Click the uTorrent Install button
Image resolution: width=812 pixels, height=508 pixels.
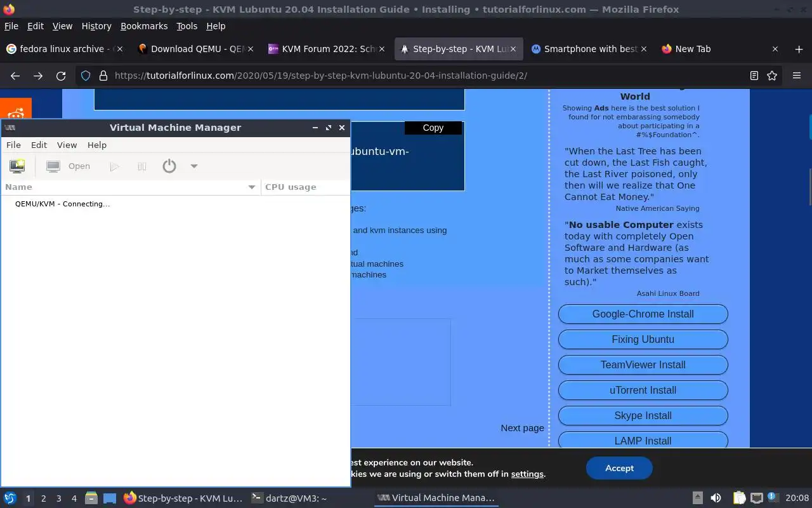(643, 390)
